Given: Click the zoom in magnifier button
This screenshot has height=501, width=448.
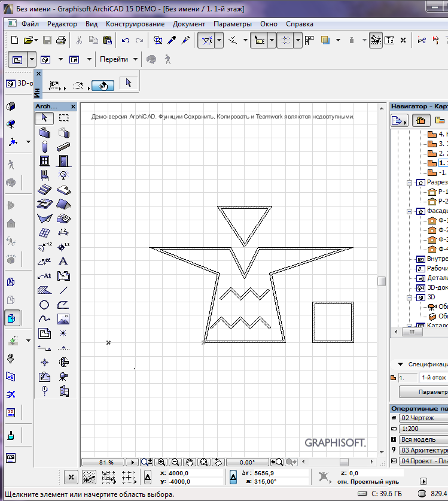Looking at the screenshot, I should pos(161,462).
